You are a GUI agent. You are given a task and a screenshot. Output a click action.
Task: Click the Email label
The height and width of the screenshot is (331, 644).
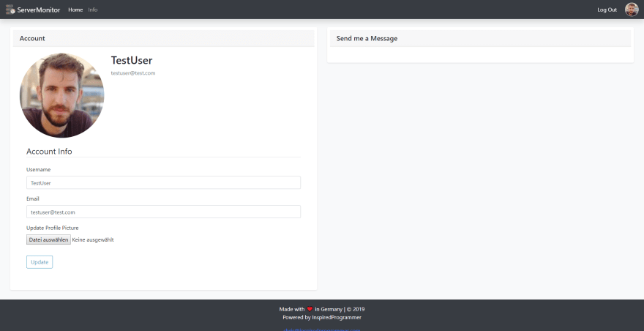click(x=33, y=198)
